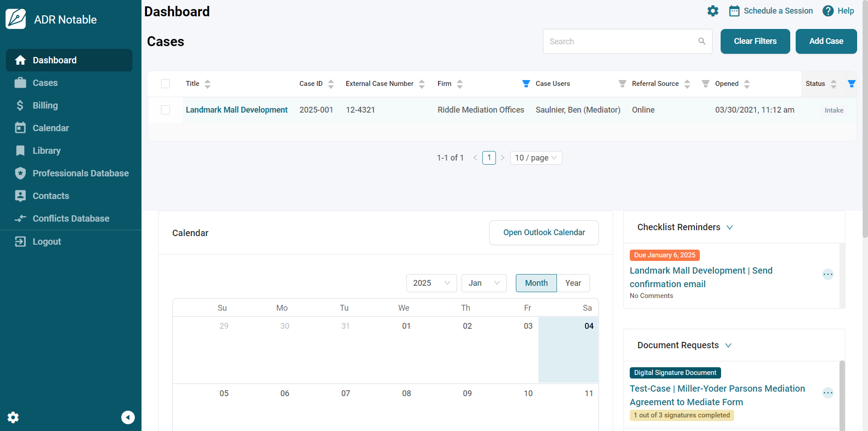Viewport: 868px width, 431px height.
Task: Open settings gear in top header
Action: click(x=712, y=11)
